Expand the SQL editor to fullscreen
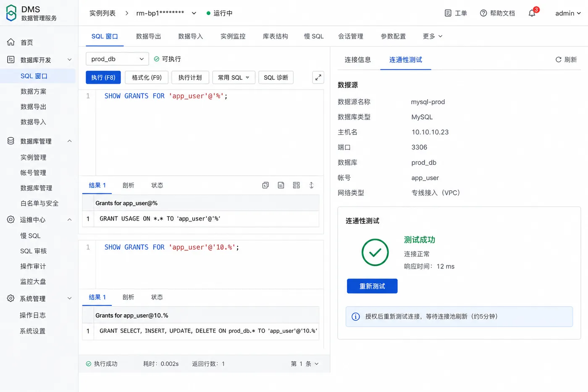The height and width of the screenshot is (392, 588). 318,77
